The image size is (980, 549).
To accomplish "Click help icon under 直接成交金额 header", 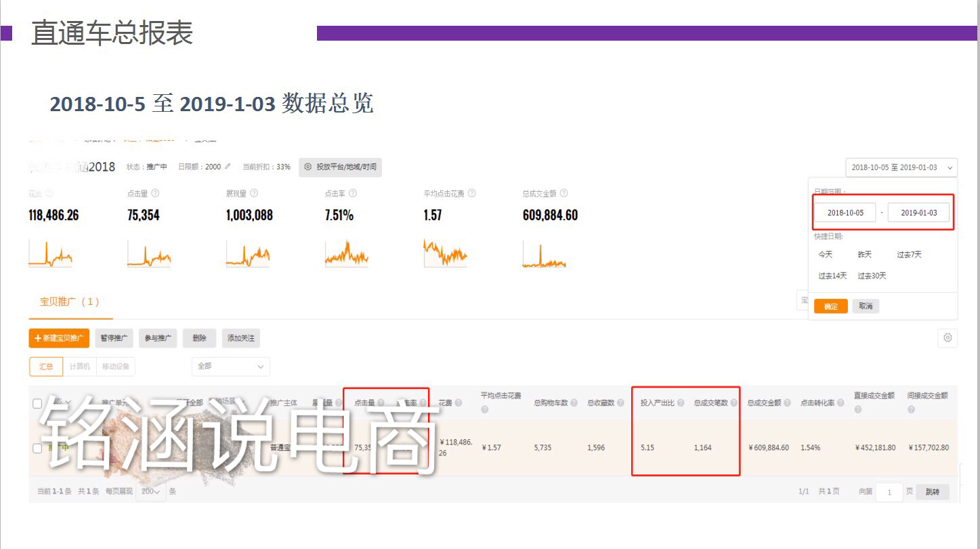I will (858, 410).
